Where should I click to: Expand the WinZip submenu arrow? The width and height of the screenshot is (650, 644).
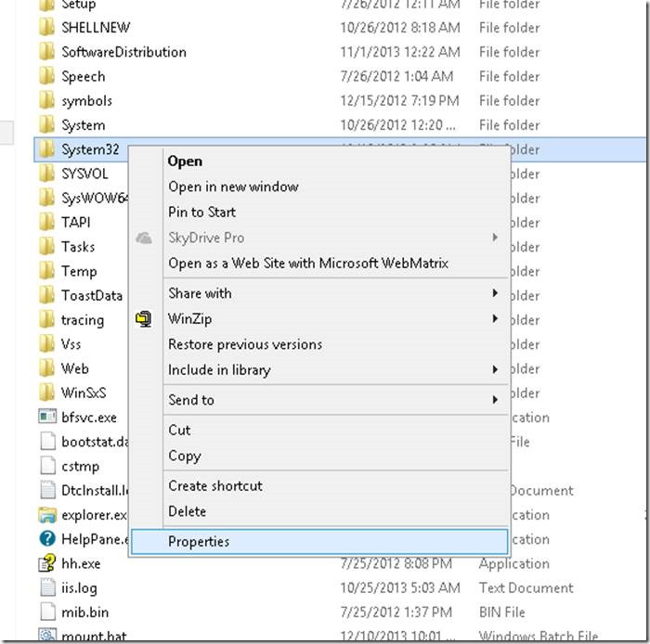click(x=495, y=319)
